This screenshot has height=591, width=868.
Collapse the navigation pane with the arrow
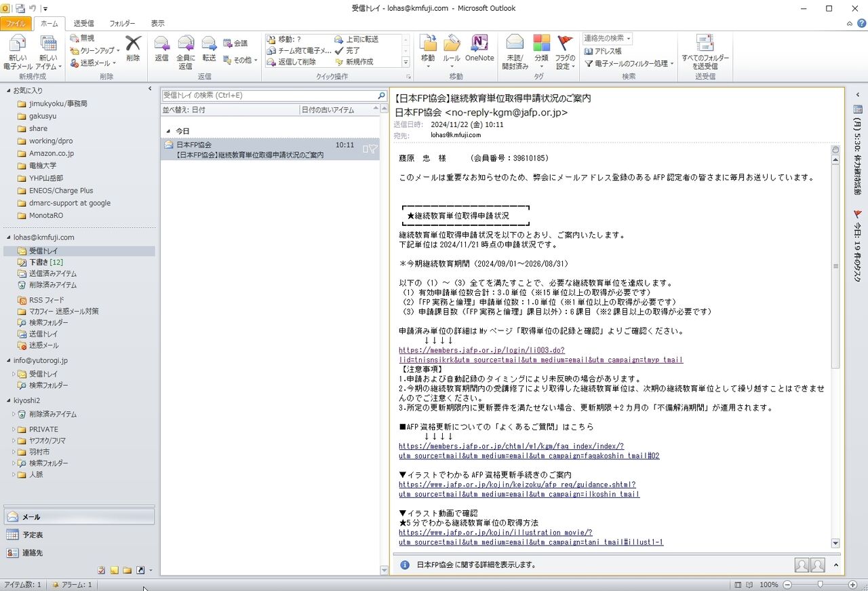coord(150,89)
